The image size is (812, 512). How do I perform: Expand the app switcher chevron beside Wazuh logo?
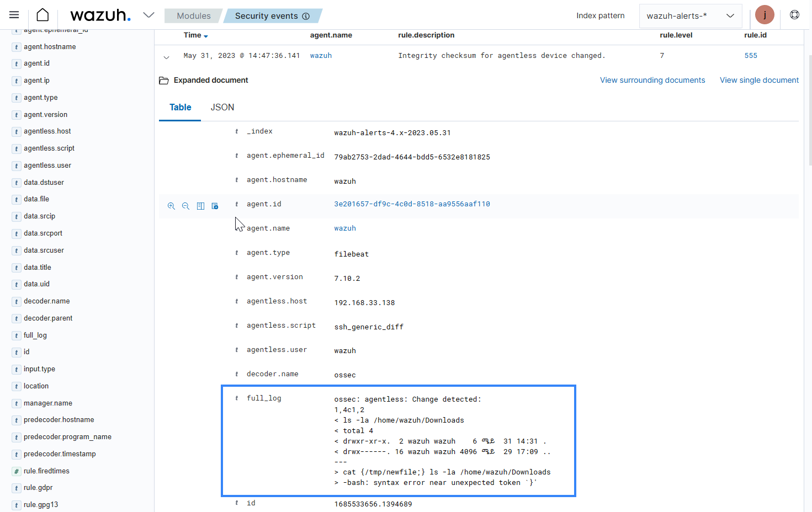(148, 15)
